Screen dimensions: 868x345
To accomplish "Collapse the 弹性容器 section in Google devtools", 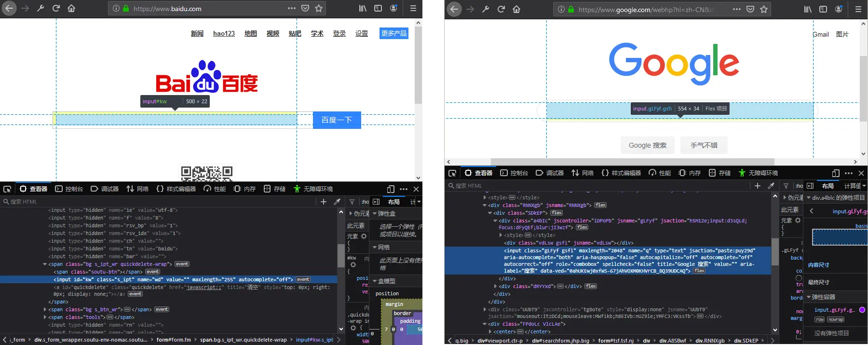I will 809,297.
